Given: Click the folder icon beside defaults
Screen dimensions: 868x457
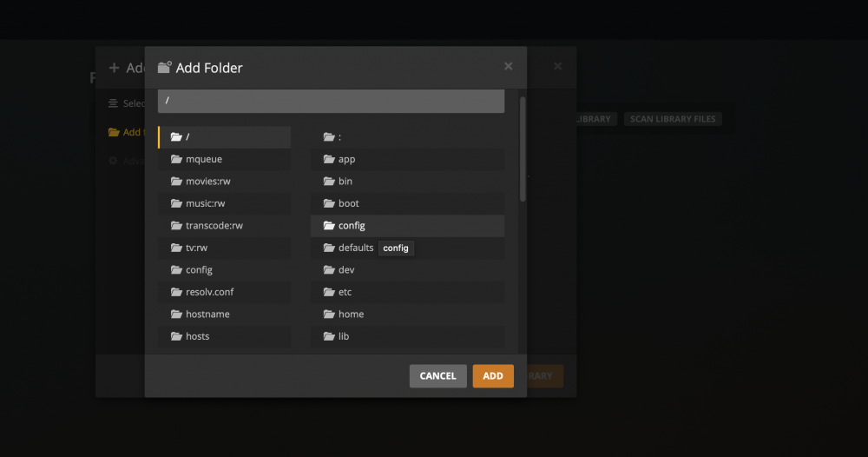Looking at the screenshot, I should coord(329,248).
